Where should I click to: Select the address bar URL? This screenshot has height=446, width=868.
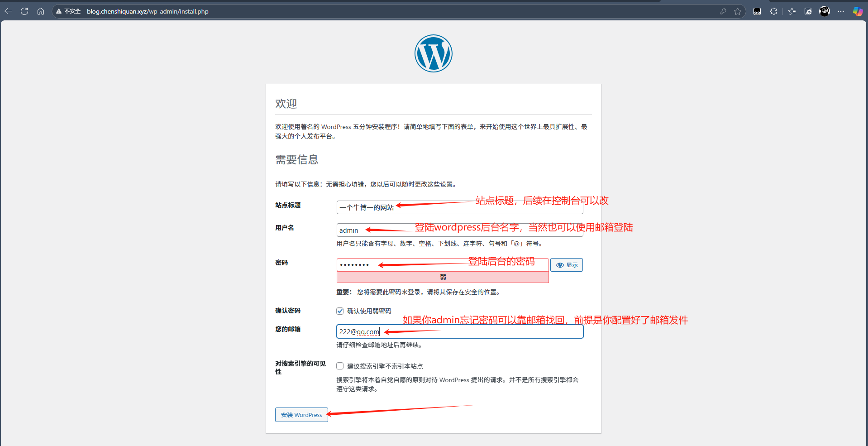point(148,11)
